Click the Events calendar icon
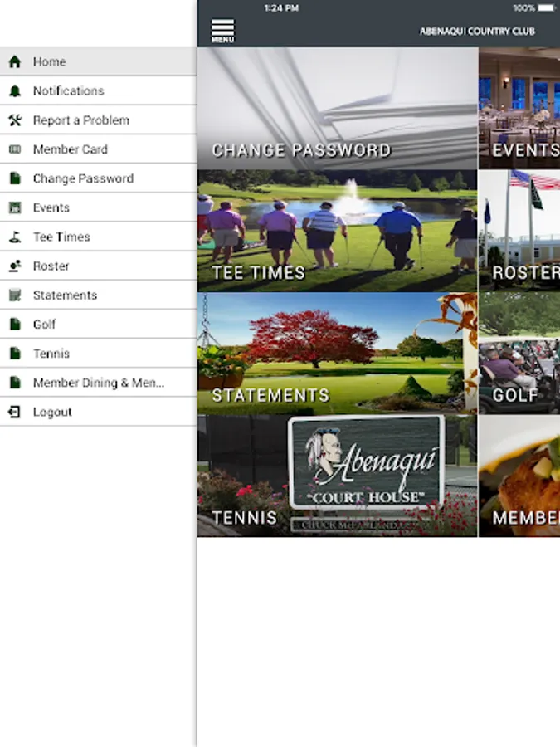Image resolution: width=560 pixels, height=747 pixels. 15,207
